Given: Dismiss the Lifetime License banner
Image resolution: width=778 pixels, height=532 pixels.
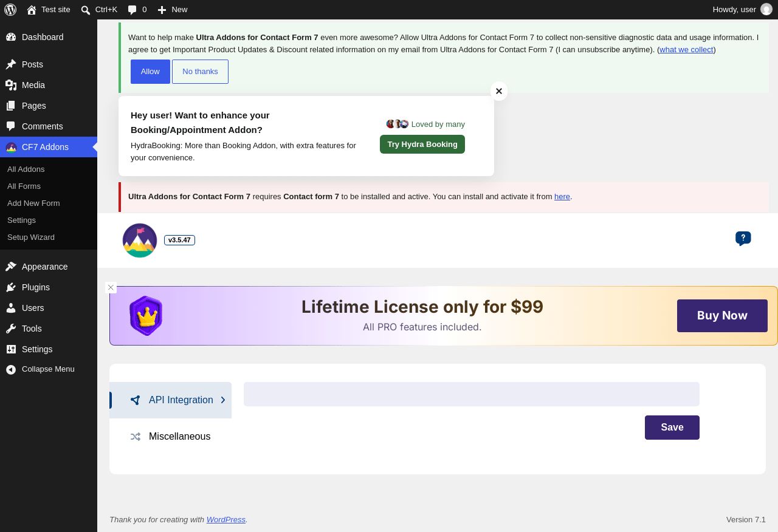Looking at the screenshot, I should [x=111, y=288].
